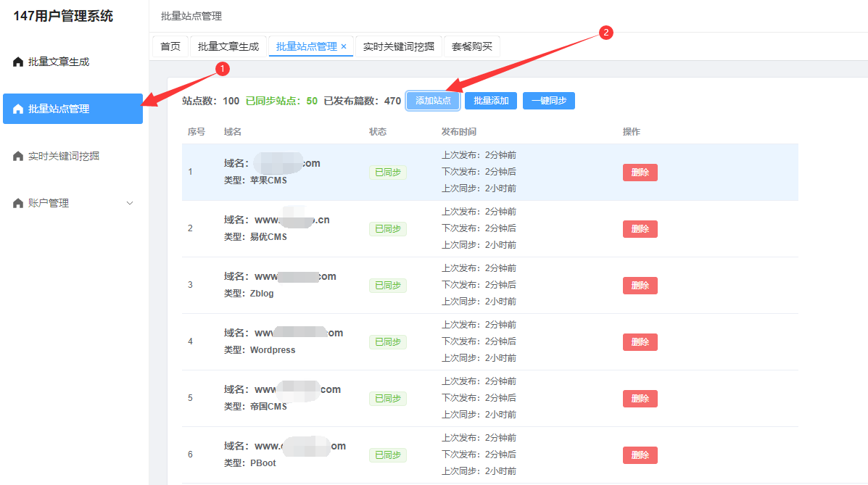The image size is (868, 485).
Task: Click the 批量添加 button
Action: [x=491, y=101]
